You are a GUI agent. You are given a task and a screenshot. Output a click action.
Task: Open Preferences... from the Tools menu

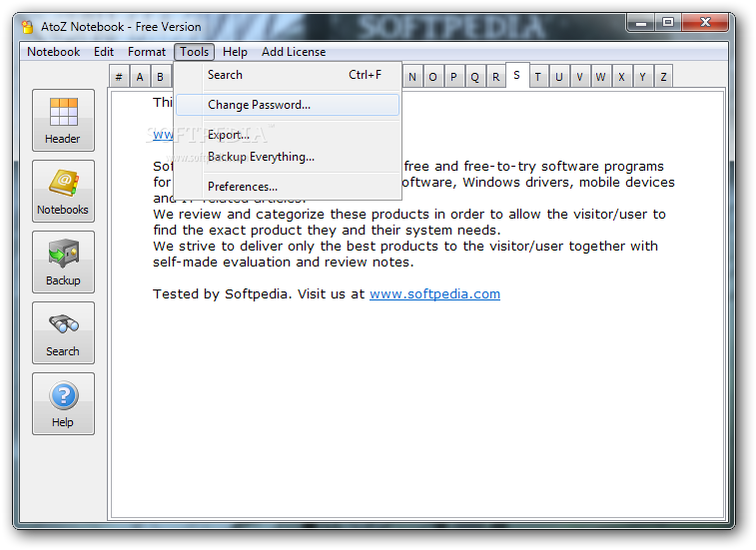(x=288, y=187)
